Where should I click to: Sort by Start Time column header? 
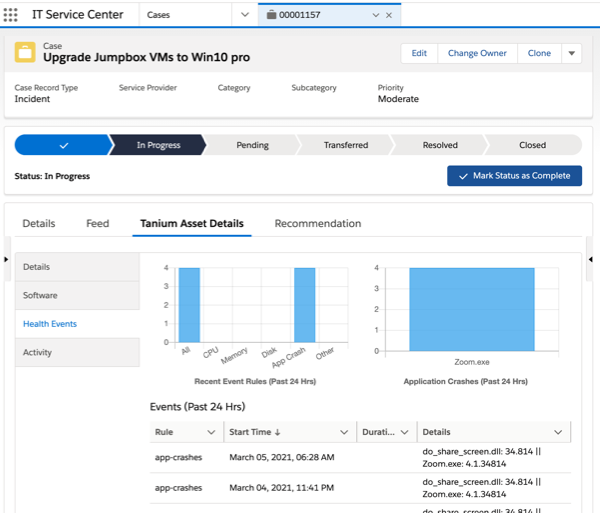pos(255,432)
